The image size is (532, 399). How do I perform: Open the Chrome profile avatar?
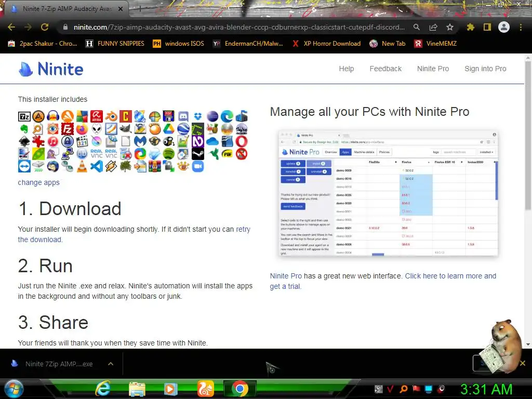(504, 27)
